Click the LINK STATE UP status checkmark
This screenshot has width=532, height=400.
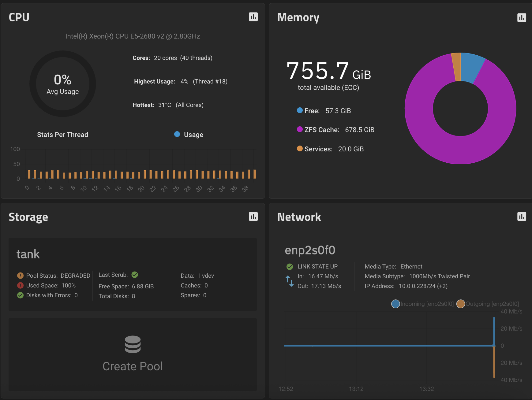pyautogui.click(x=290, y=266)
